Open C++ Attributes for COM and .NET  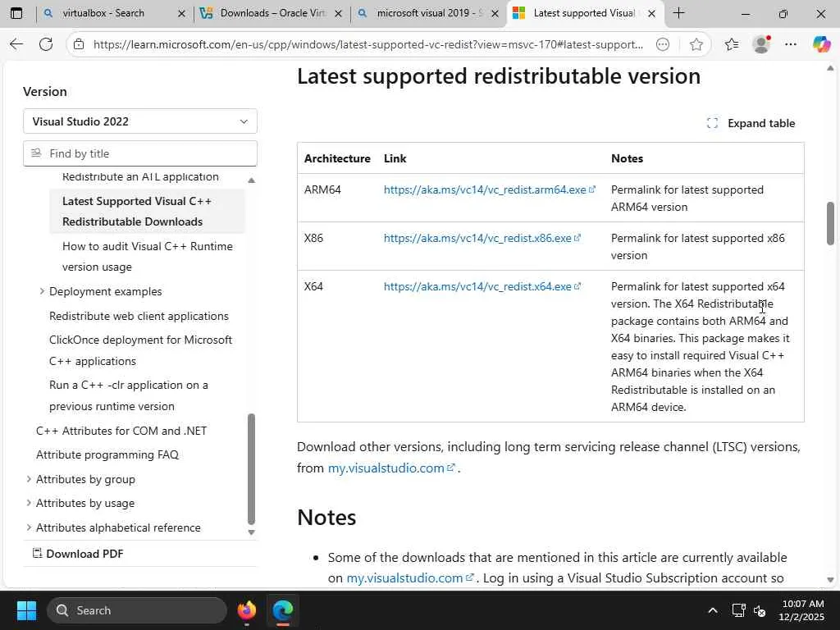(121, 431)
